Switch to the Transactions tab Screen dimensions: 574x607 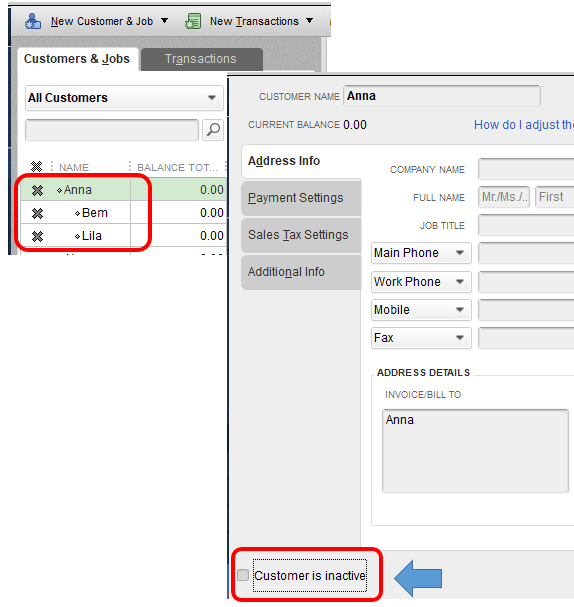[202, 59]
